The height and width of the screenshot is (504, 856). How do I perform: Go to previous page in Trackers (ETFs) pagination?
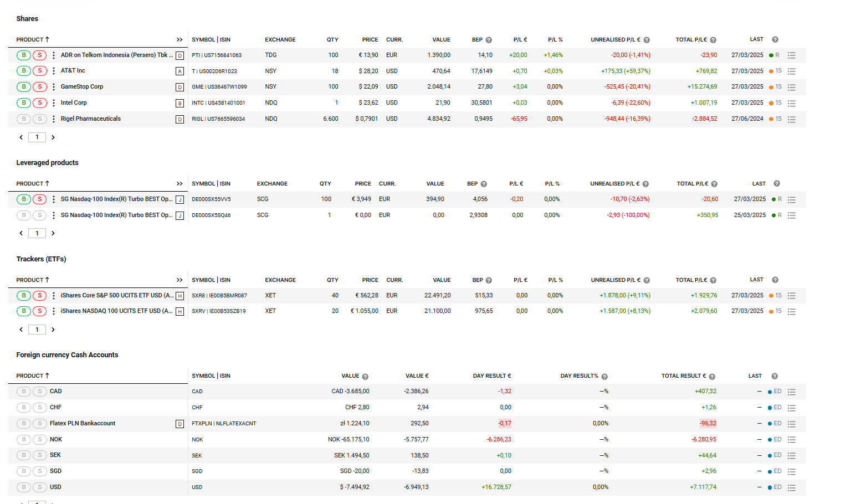21,330
